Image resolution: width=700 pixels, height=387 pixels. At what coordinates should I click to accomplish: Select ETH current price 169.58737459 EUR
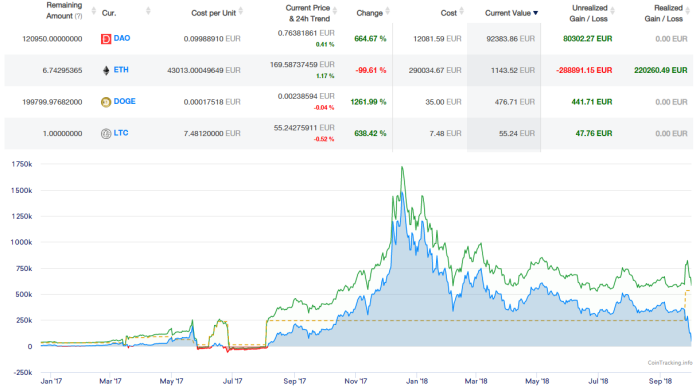(302, 65)
